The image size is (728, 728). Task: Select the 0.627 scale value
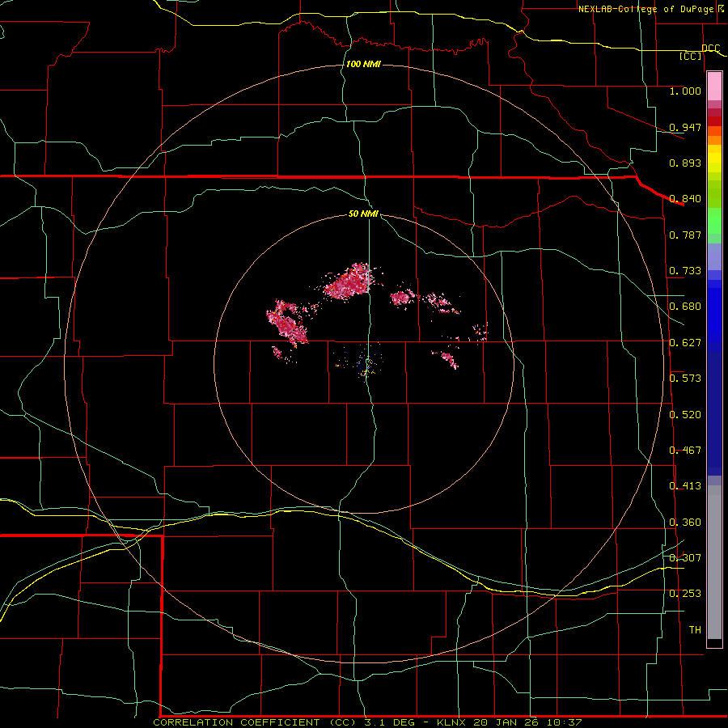(x=685, y=343)
